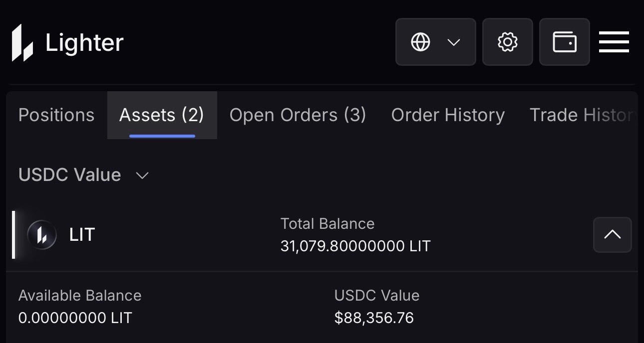Click the LIT asset name label
Screen dimensions: 644x343
click(x=82, y=235)
